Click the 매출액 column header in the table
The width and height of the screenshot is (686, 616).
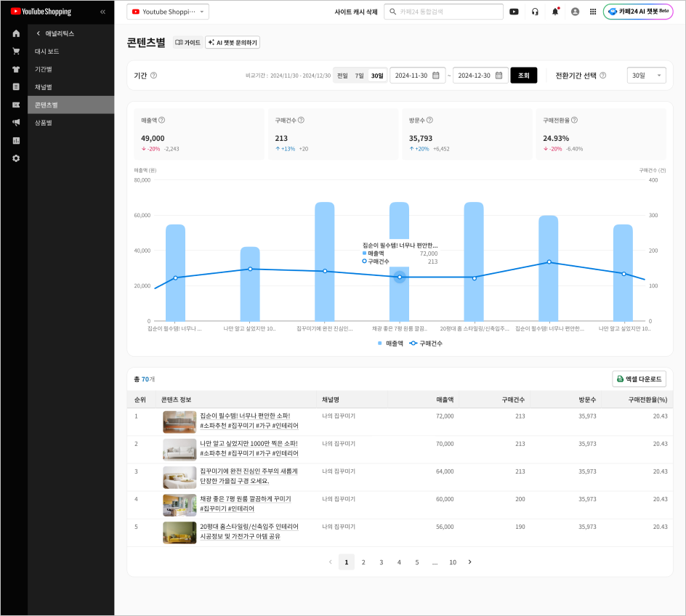point(445,400)
